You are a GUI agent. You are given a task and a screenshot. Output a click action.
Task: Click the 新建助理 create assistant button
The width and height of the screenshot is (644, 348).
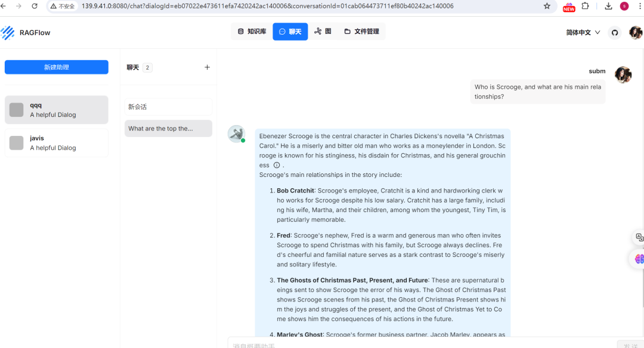coord(56,67)
